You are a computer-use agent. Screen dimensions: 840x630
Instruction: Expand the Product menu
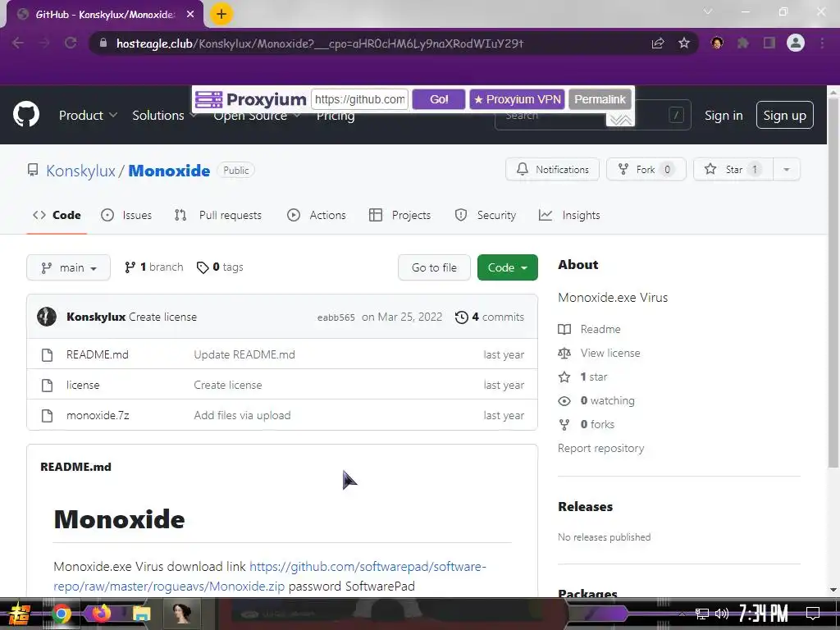pos(88,115)
